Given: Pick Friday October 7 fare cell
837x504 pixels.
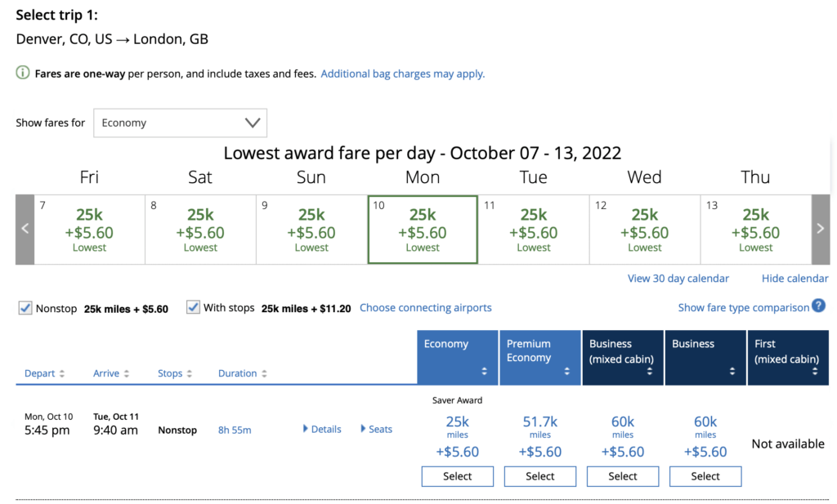Looking at the screenshot, I should pyautogui.click(x=90, y=230).
